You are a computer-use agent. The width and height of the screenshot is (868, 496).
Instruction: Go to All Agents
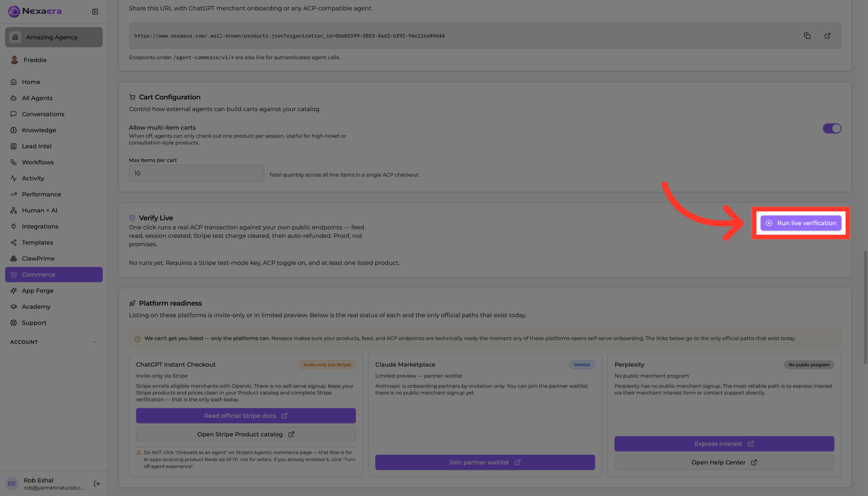click(x=54, y=98)
